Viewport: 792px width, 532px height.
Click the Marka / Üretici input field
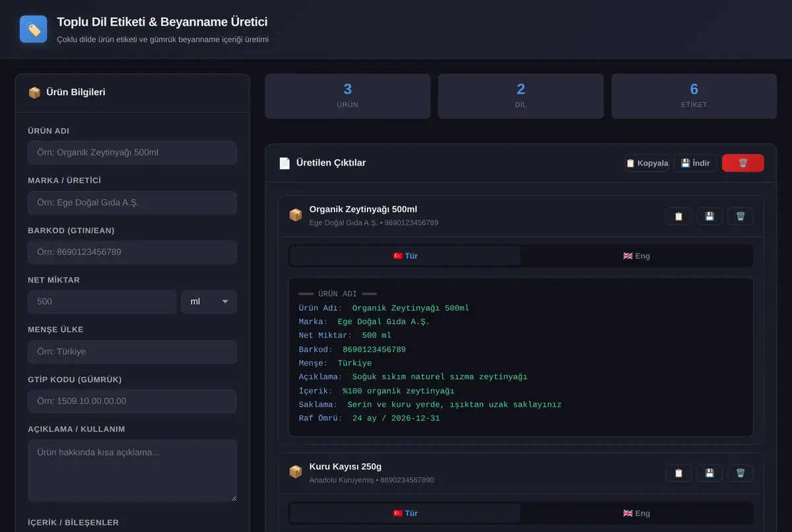coord(132,203)
